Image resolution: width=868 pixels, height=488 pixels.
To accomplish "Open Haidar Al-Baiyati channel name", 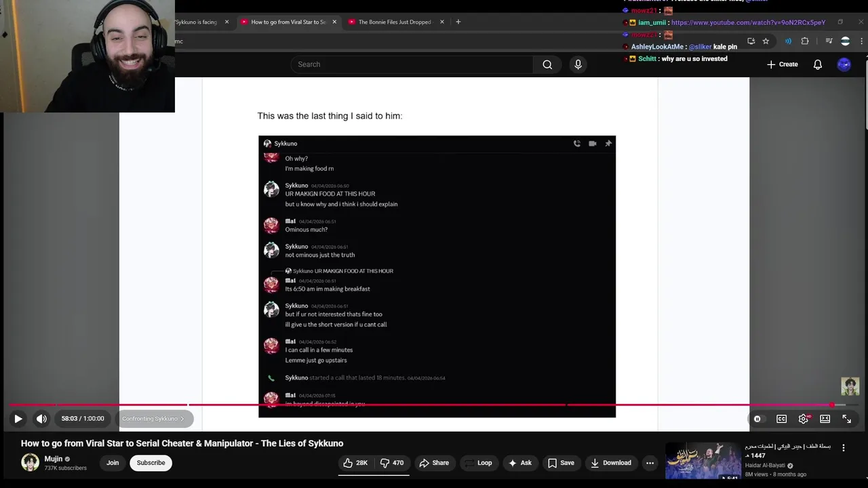I will click(765, 466).
